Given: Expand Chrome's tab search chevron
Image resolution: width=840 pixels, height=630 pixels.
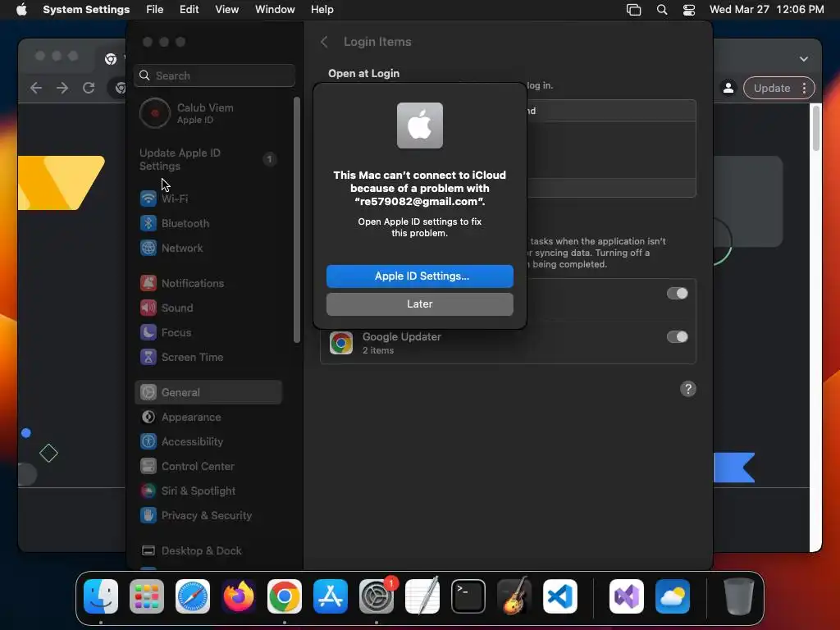Looking at the screenshot, I should pos(804,59).
